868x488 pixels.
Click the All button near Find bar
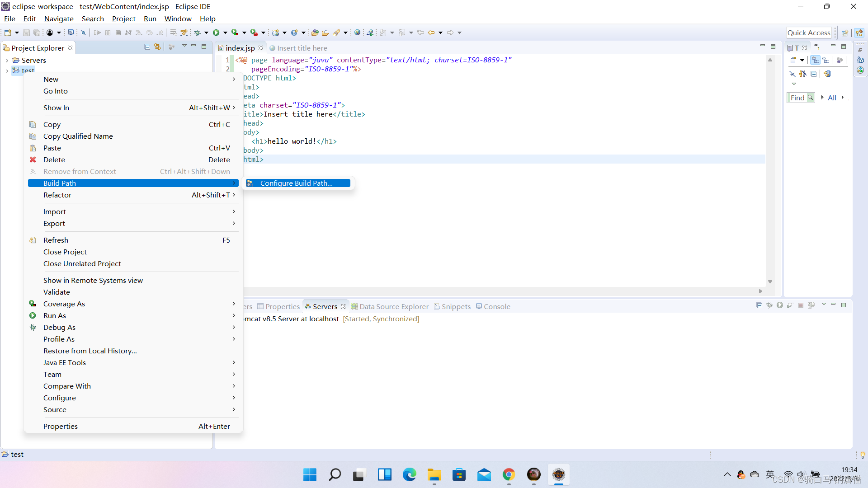pos(832,97)
